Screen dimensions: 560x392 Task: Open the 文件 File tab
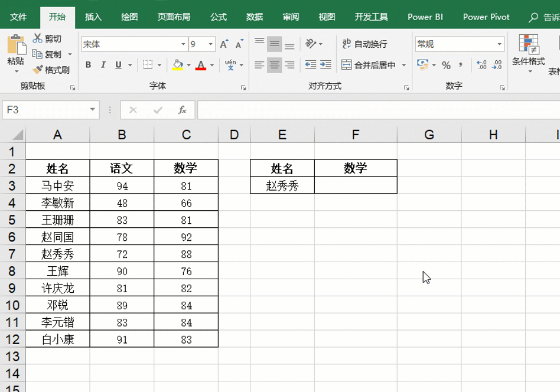pyautogui.click(x=18, y=17)
